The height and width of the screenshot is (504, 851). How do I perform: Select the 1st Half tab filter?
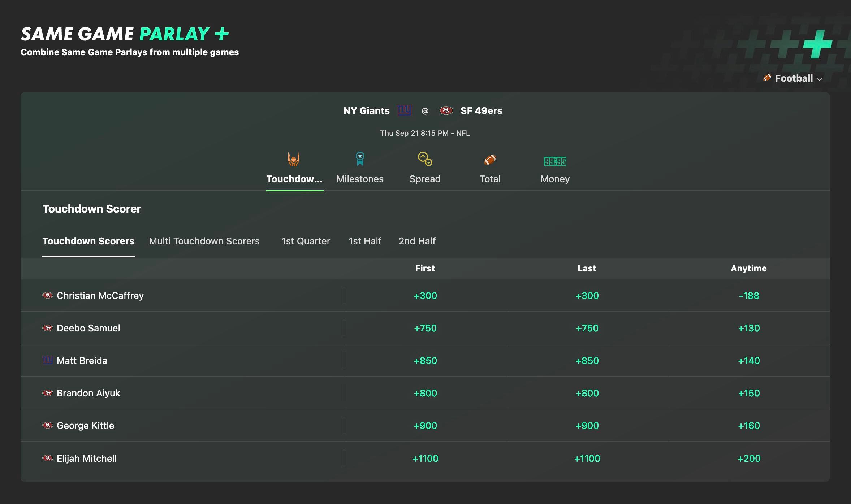click(x=364, y=240)
